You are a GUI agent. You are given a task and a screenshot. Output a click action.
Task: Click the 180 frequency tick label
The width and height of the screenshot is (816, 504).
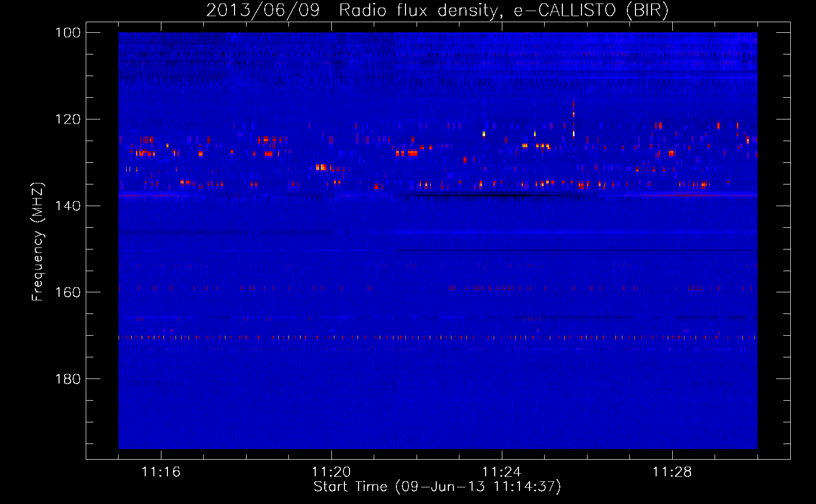point(68,379)
